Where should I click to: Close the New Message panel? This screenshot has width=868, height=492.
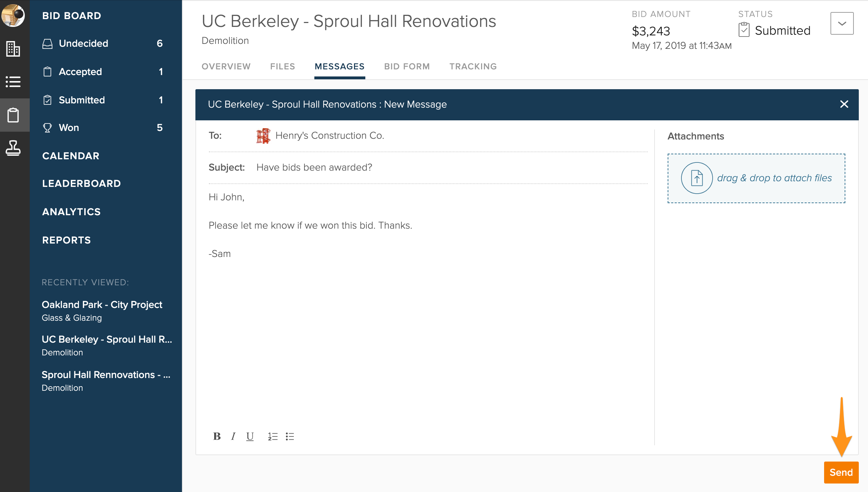pos(844,104)
